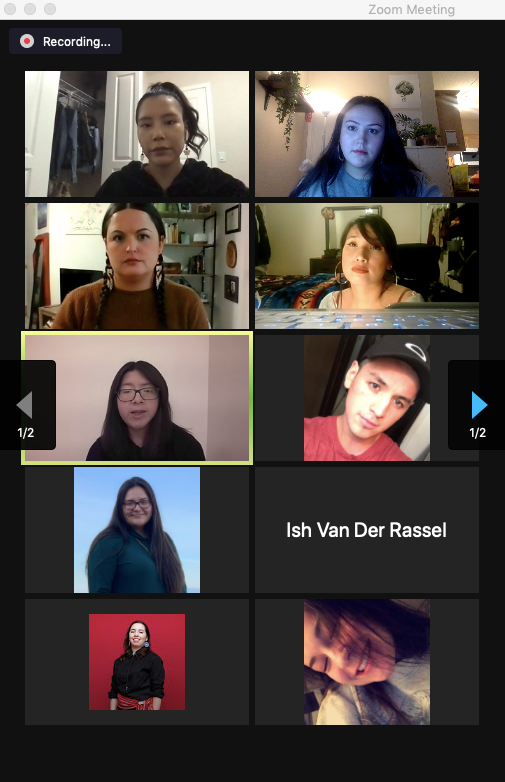Screen dimensions: 505x782
Task: Select the video tile with patterned bed blanket
Action: (367, 266)
